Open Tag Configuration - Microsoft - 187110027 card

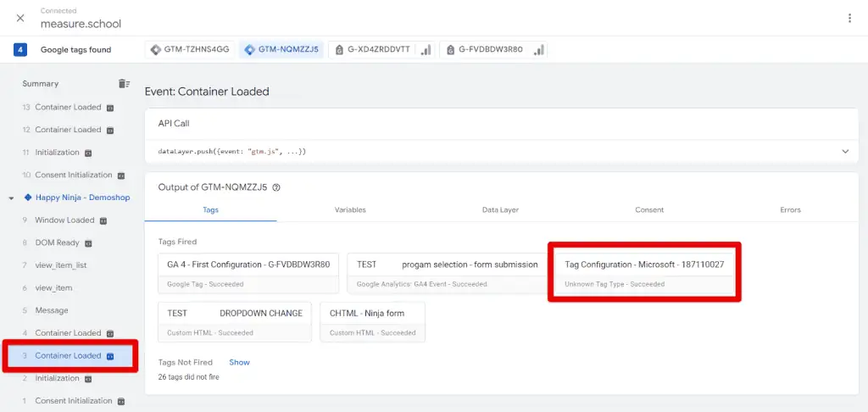pos(644,273)
